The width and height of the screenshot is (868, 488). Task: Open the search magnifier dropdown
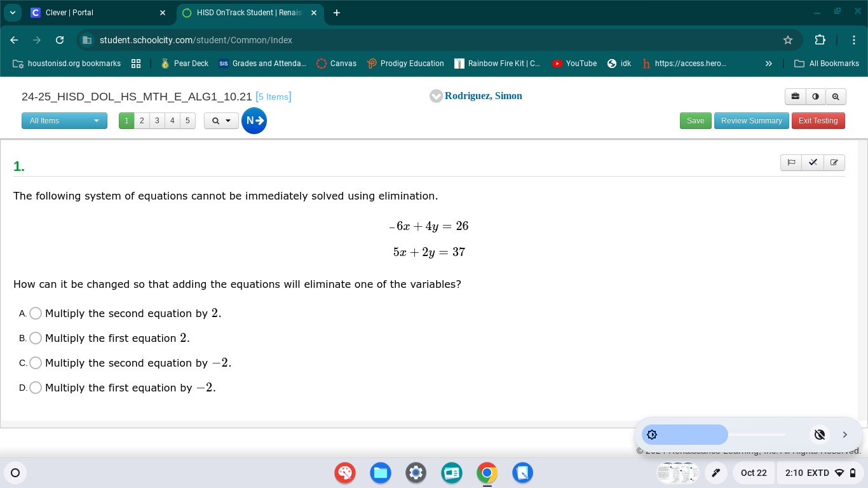click(221, 121)
